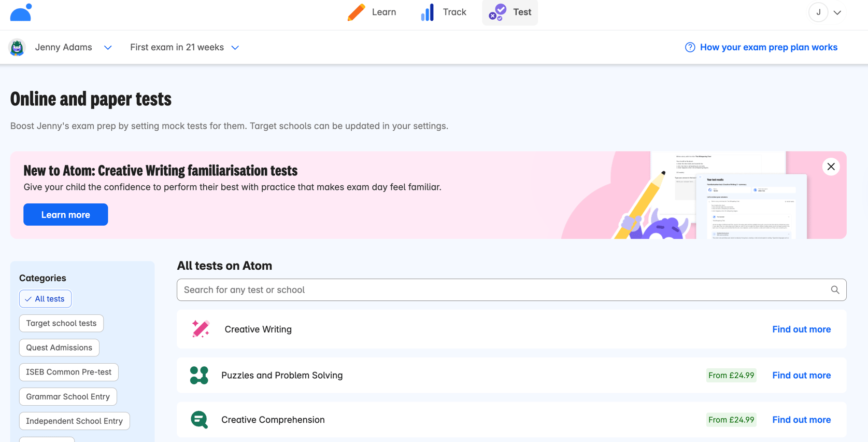Click the search magnifier icon
This screenshot has height=442, width=868.
[x=835, y=290]
